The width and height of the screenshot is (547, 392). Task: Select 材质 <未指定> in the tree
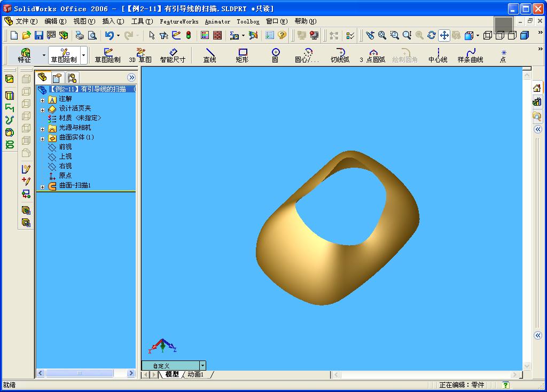80,118
